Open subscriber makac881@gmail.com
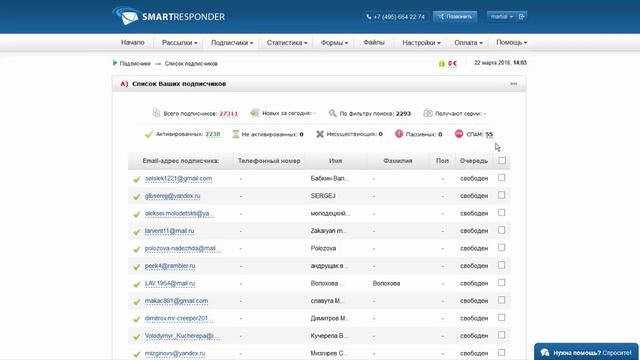640x360 pixels. click(176, 301)
